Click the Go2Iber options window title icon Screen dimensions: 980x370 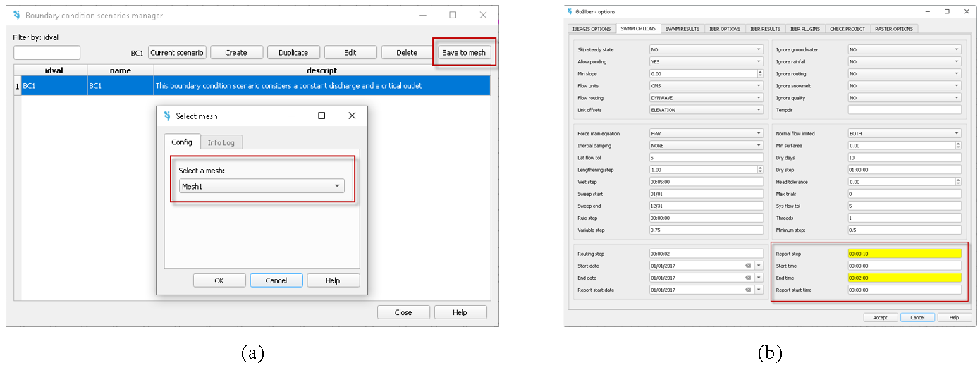click(570, 11)
